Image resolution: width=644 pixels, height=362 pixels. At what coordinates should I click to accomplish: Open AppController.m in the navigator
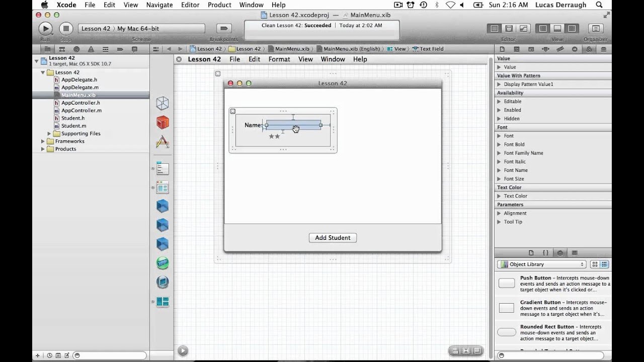tap(81, 111)
